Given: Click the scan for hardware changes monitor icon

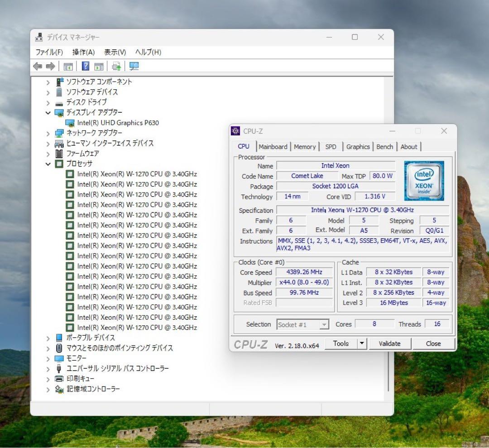Looking at the screenshot, I should pyautogui.click(x=134, y=66).
